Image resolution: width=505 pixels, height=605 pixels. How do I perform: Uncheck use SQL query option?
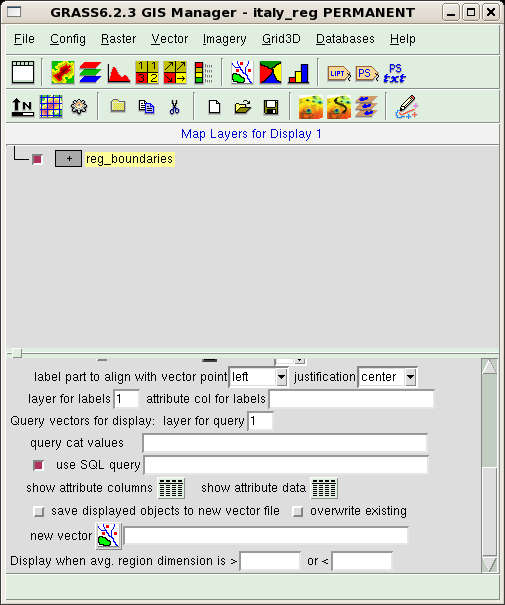tap(39, 465)
